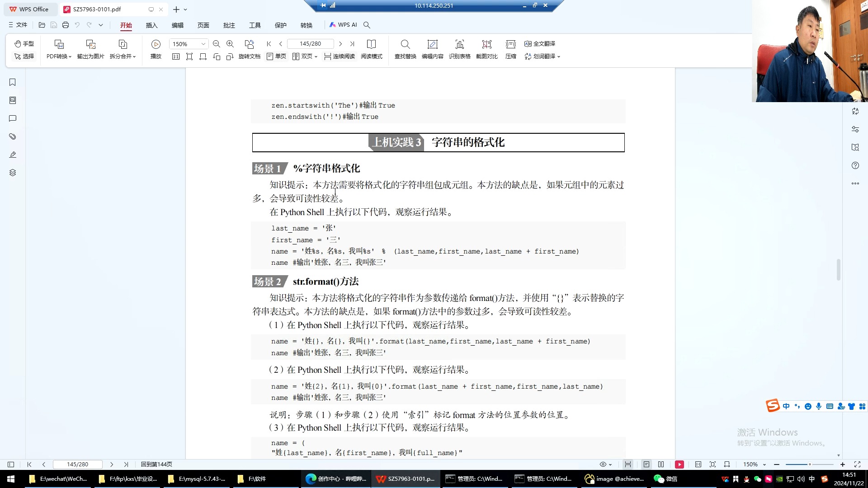Click the Zoom Out magnifier icon

coord(217,44)
